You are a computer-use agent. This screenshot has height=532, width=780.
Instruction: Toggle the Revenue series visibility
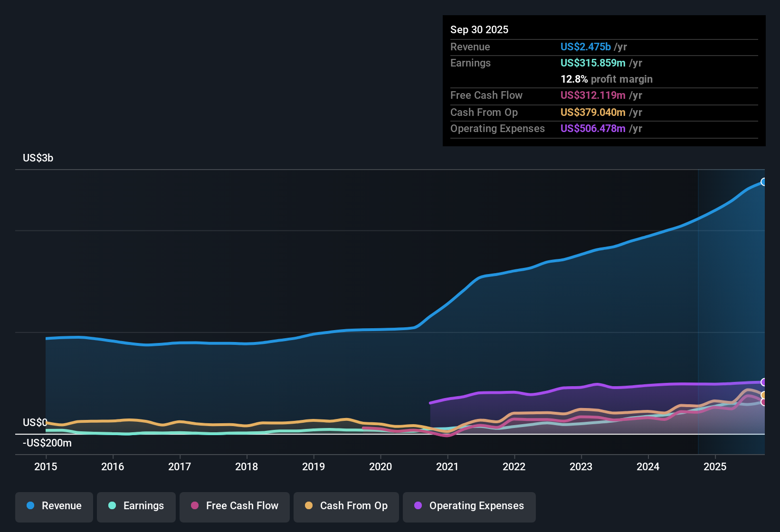54,506
